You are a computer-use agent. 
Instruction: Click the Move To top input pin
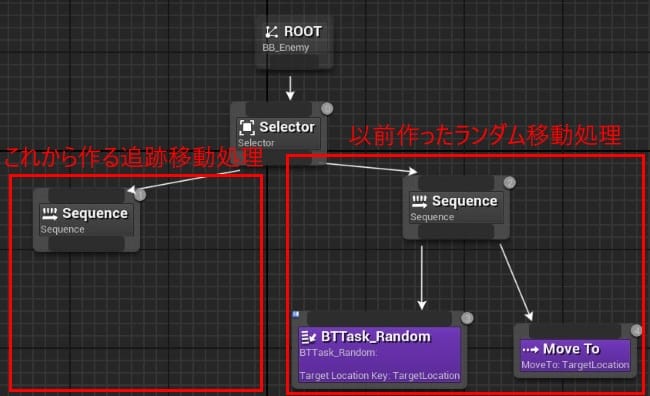coord(575,331)
